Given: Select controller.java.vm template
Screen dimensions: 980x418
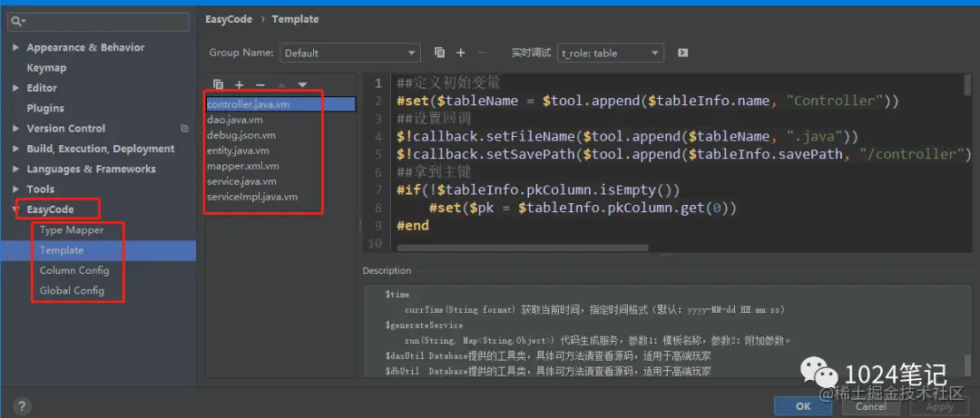Looking at the screenshot, I should click(280, 104).
